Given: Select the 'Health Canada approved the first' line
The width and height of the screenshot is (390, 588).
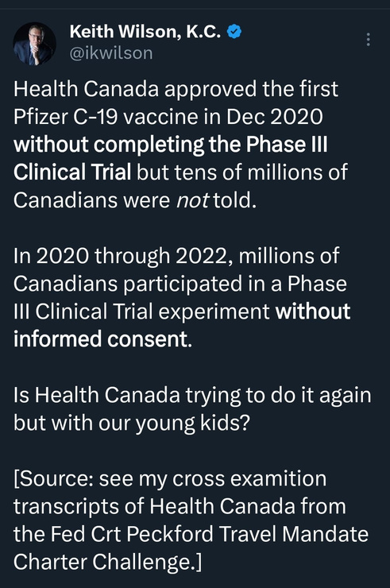Looking at the screenshot, I should [176, 89].
